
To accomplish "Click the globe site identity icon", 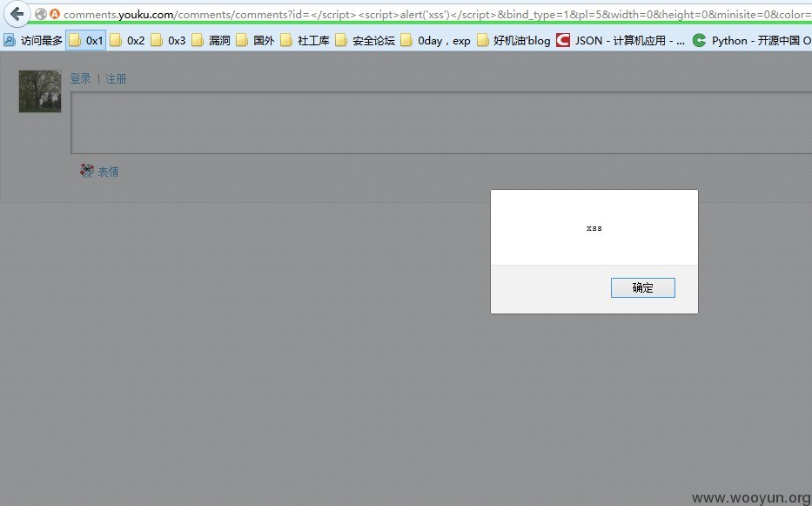I will point(41,15).
